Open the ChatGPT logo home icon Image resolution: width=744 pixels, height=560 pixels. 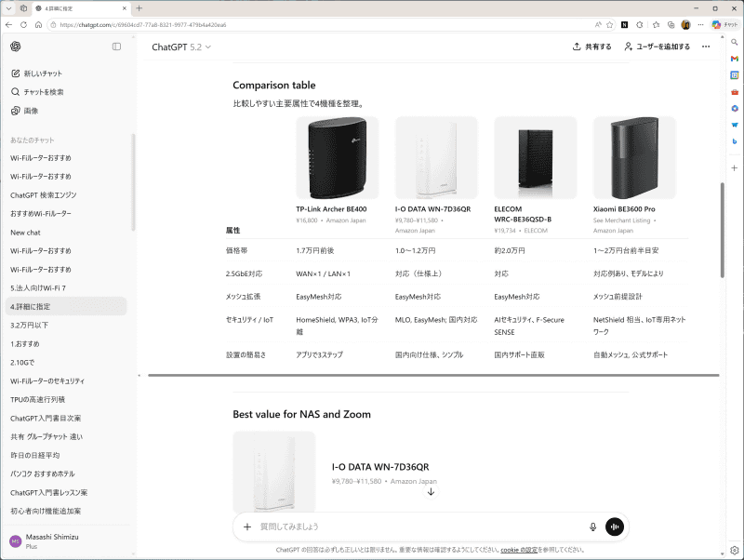click(x=16, y=47)
